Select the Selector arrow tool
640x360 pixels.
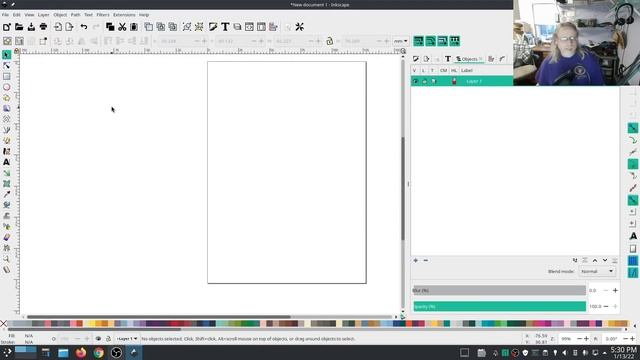[7, 55]
